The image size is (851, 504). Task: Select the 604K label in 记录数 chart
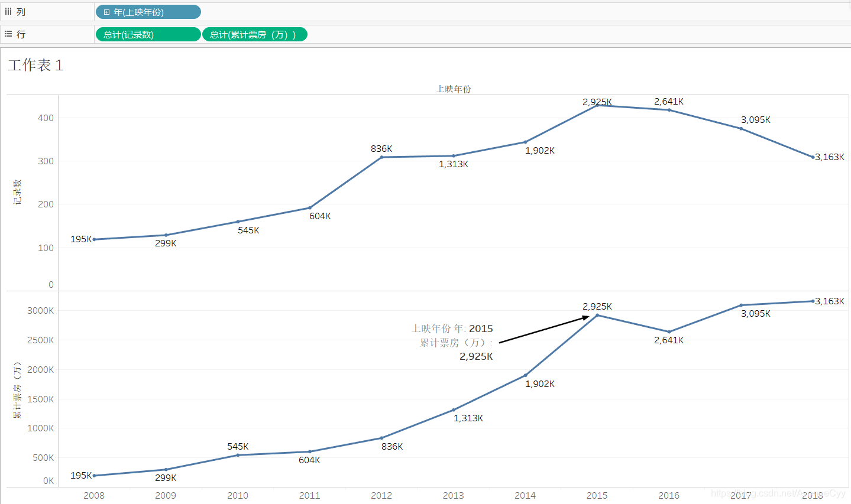pyautogui.click(x=320, y=216)
